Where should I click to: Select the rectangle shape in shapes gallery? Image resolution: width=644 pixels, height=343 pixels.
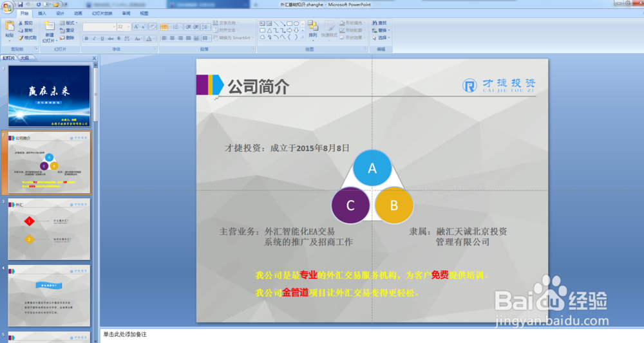290,23
